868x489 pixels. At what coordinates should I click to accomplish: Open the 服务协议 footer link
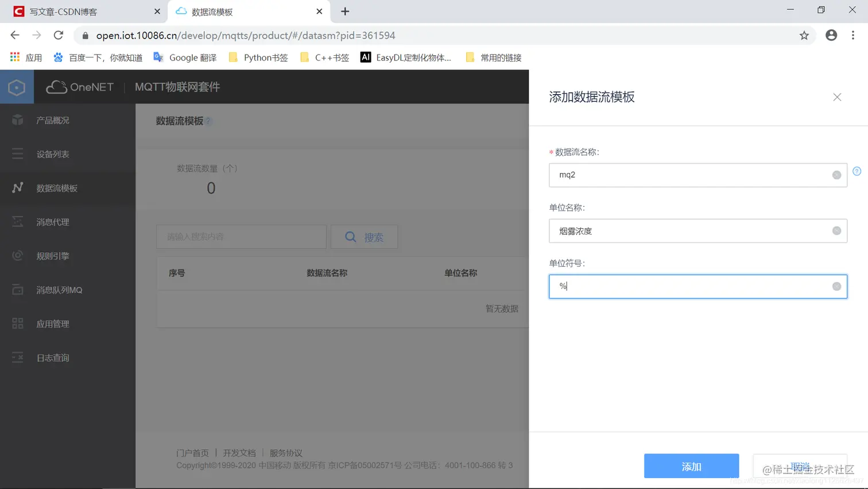[286, 453]
